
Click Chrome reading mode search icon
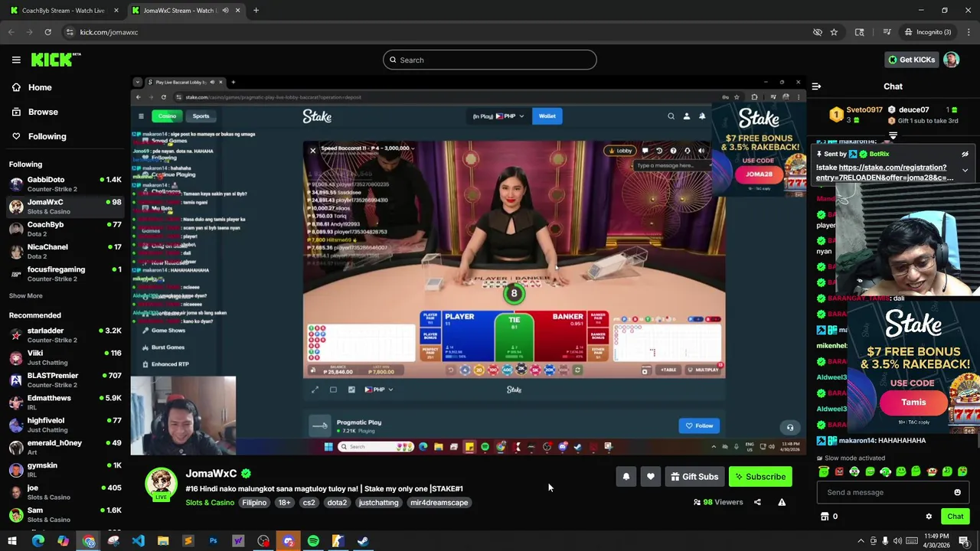pyautogui.click(x=860, y=32)
